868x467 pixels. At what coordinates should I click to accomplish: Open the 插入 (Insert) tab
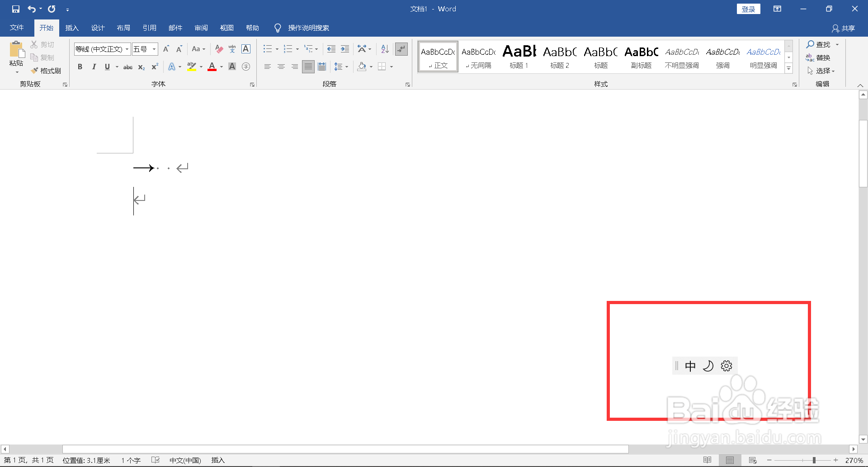pyautogui.click(x=72, y=28)
